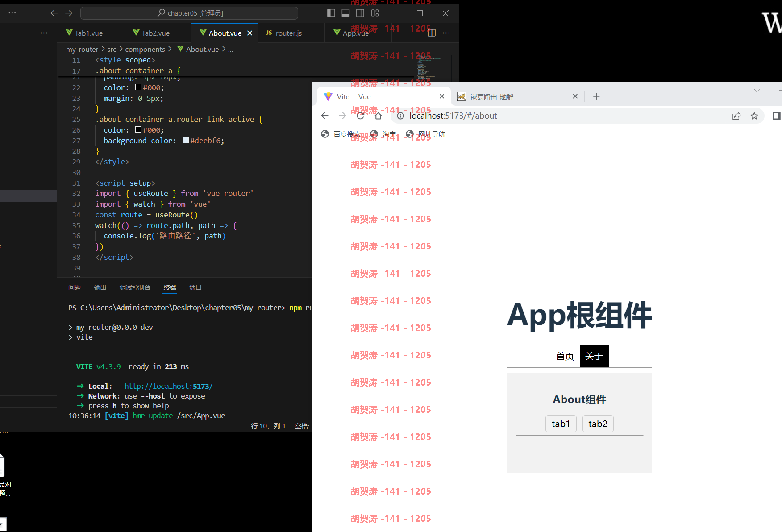Select the 终端 panel tab
The width and height of the screenshot is (782, 532).
pos(170,287)
